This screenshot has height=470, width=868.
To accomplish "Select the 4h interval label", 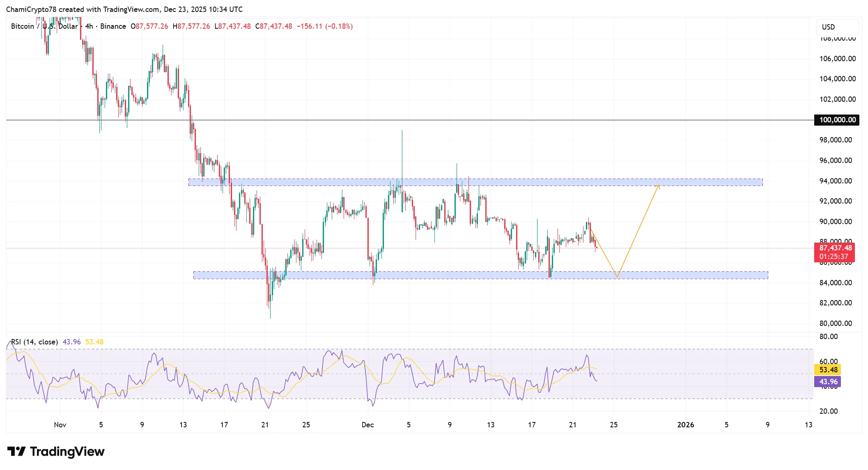I will pyautogui.click(x=89, y=26).
